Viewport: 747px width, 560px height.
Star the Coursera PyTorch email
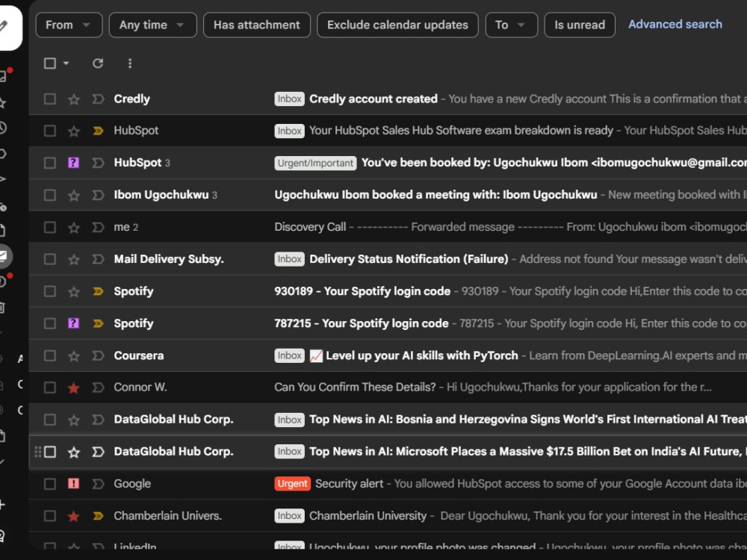click(x=73, y=355)
